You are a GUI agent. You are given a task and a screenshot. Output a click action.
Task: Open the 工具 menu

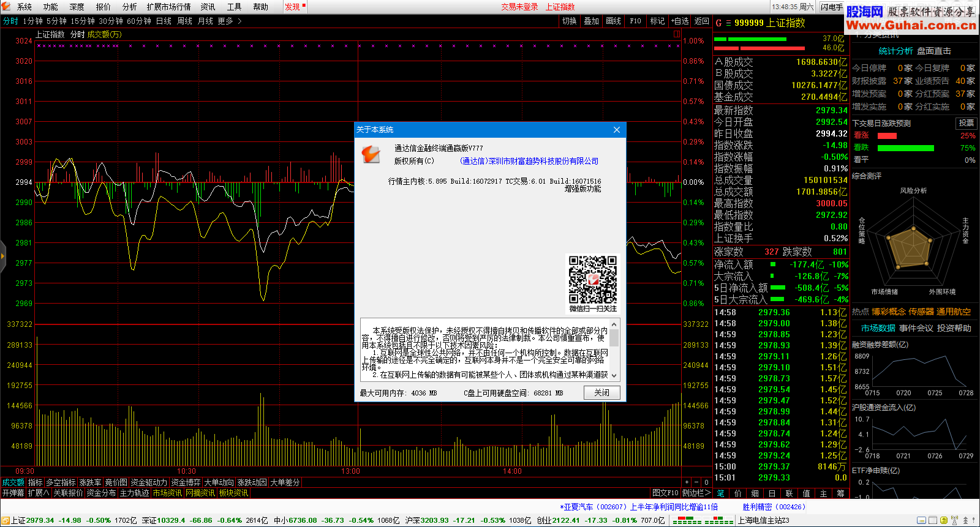click(x=235, y=7)
